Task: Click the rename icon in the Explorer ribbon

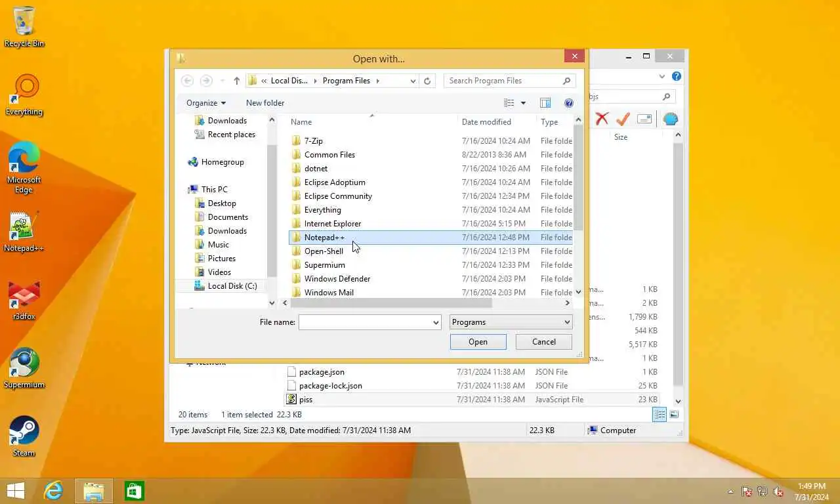Action: (x=644, y=119)
